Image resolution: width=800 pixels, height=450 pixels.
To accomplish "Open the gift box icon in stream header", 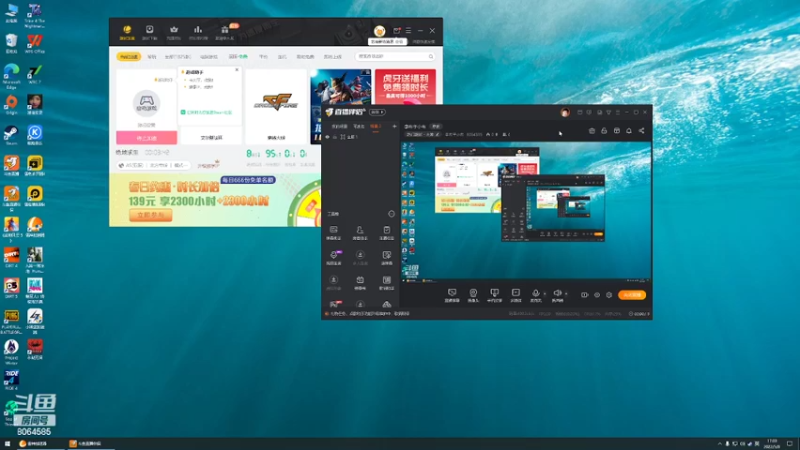I will click(617, 131).
